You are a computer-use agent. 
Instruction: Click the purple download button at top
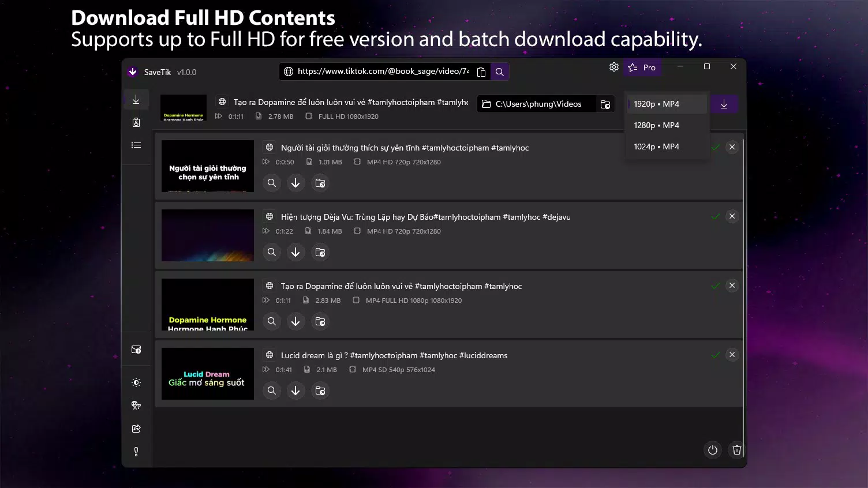[724, 104]
